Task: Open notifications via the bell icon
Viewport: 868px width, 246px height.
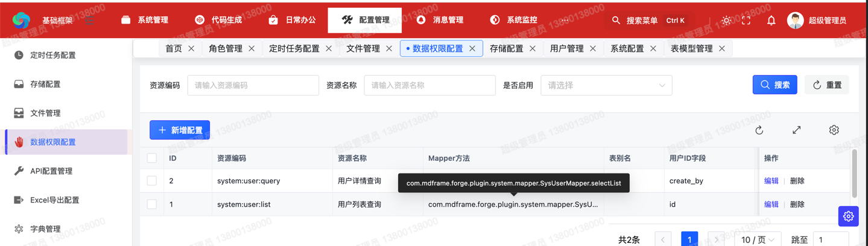Action: pyautogui.click(x=771, y=21)
